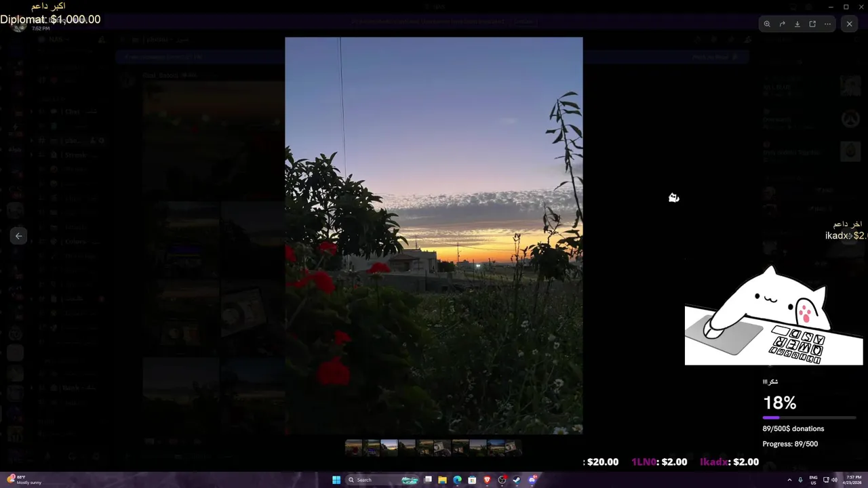Open the Windows Start menu
Viewport: 868px width, 488px height.
coord(336,480)
